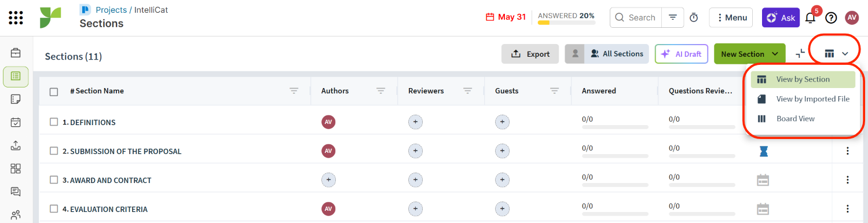This screenshot has height=223, width=868.
Task: Check the box for 4. EVALUATION CRITERIA
Action: pyautogui.click(x=54, y=209)
